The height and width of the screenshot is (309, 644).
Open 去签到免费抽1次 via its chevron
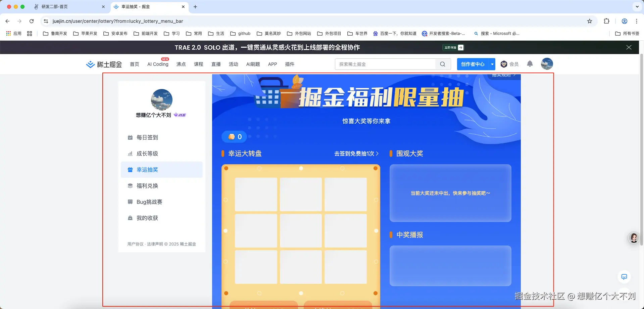377,153
